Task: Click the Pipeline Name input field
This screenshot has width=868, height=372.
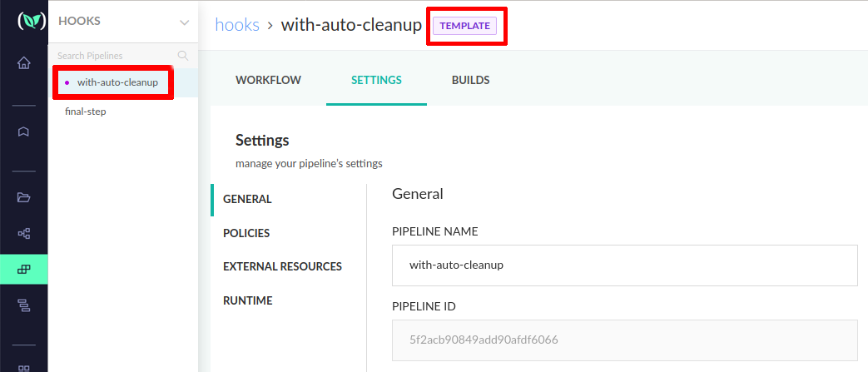Action: click(x=624, y=265)
